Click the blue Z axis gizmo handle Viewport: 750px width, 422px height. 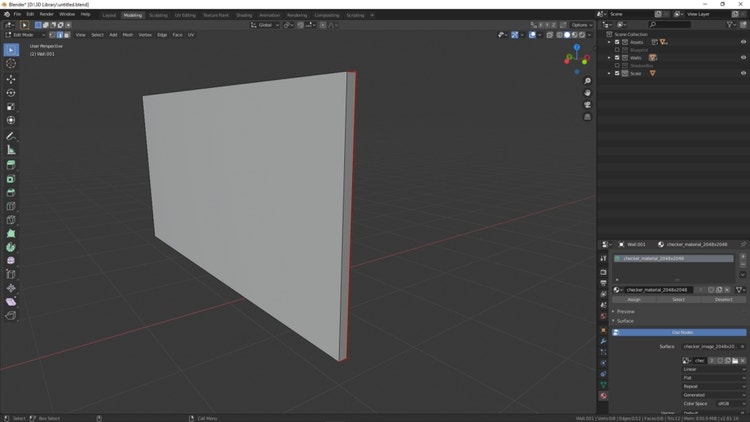pyautogui.click(x=577, y=47)
